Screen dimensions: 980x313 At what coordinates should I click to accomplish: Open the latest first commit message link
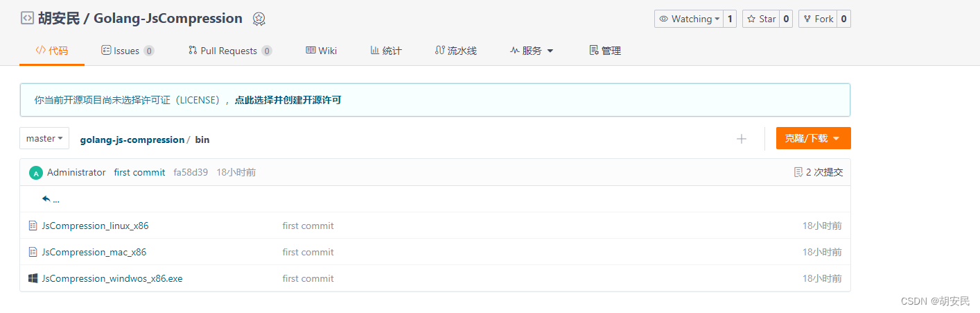139,172
